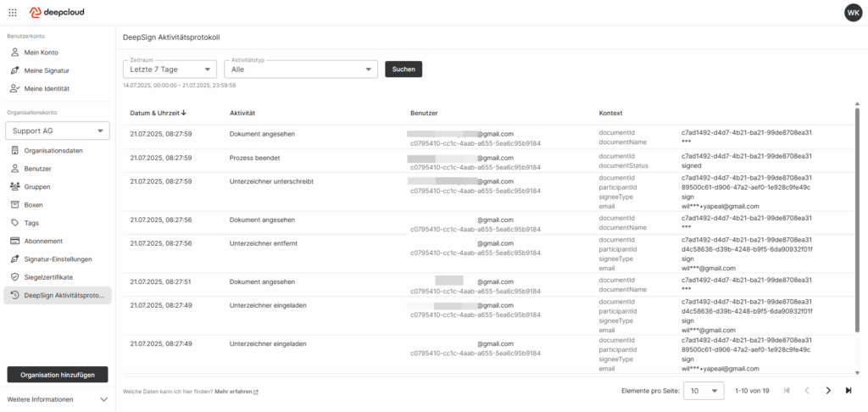This screenshot has width=868, height=412.
Task: Sort by Datum & Uhrzeit arrow
Action: pos(183,113)
